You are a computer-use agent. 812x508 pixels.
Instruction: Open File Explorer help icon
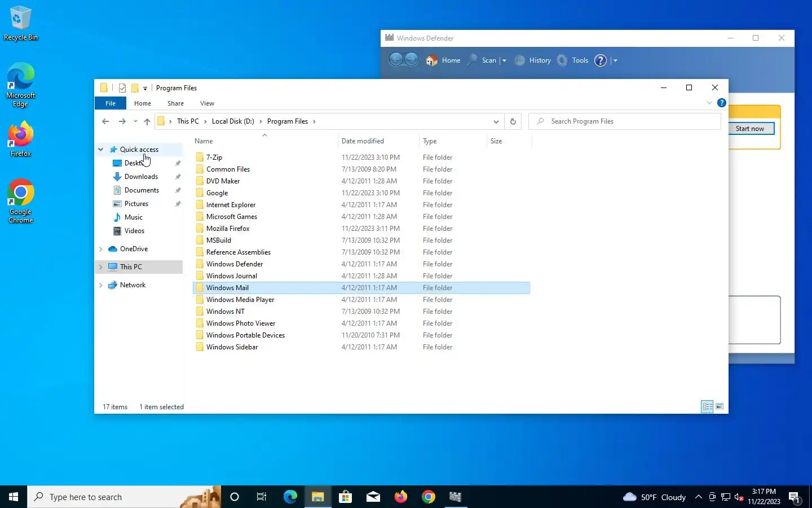[721, 103]
